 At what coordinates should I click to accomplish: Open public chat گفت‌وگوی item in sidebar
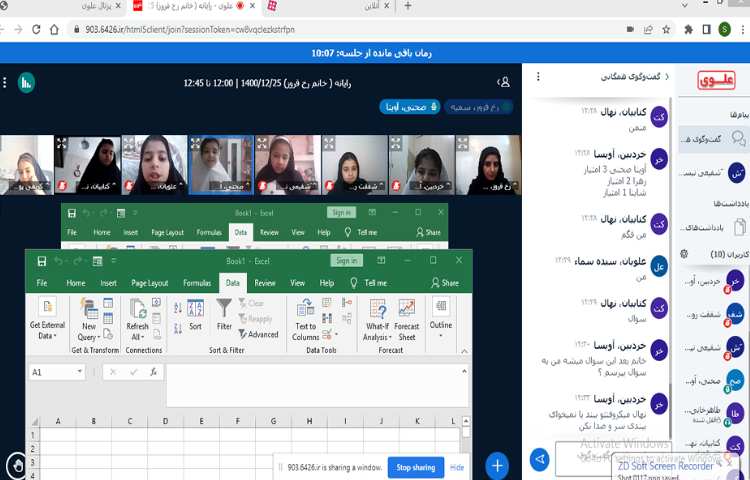[x=714, y=139]
